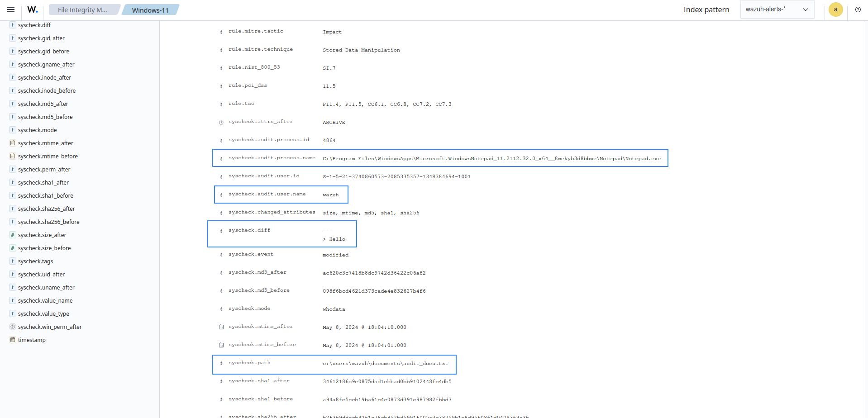Select syscheck.md5_before field in sidebar list
868x418 pixels.
45,117
